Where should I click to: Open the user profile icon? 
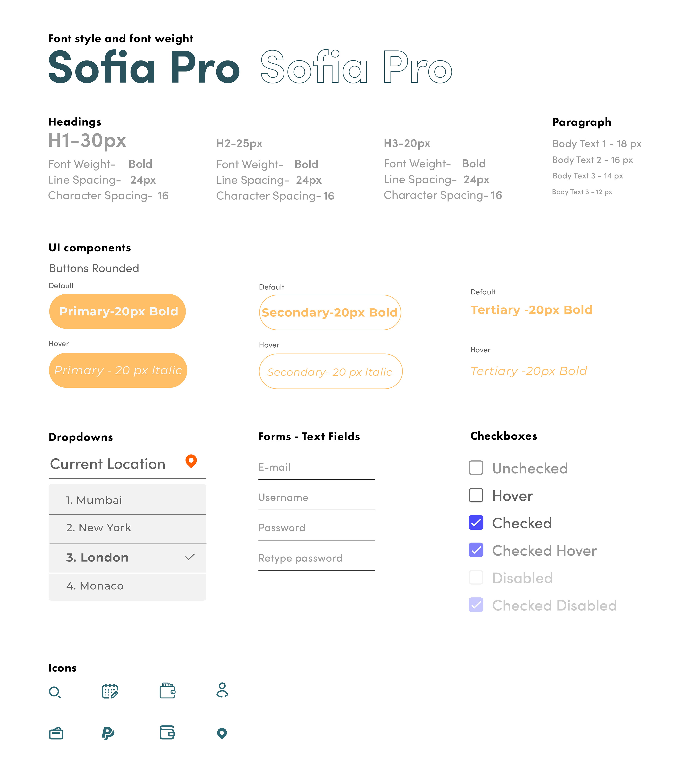pyautogui.click(x=222, y=690)
